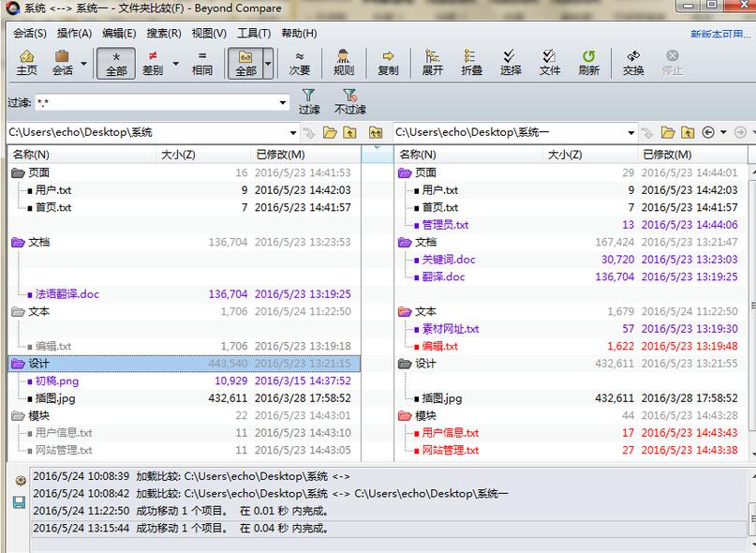This screenshot has width=756, height=553.
Task: Select the 复制 (Copy) toolbar icon
Action: tap(388, 64)
